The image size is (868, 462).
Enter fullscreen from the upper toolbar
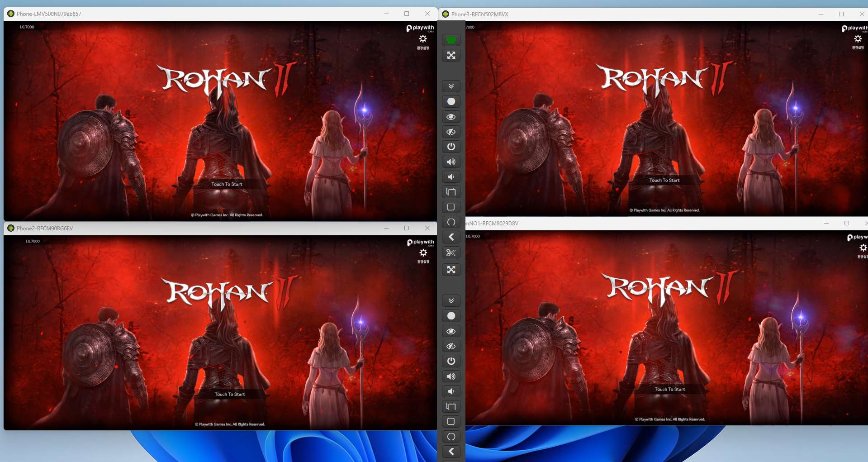click(451, 55)
